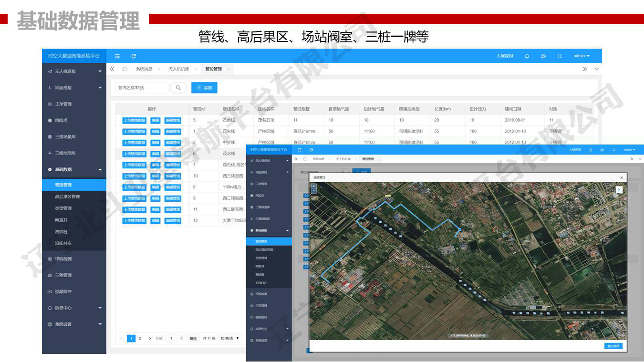
Task: Zoom in on the map in the 编辑管线 dialog
Action: pyautogui.click(x=313, y=186)
